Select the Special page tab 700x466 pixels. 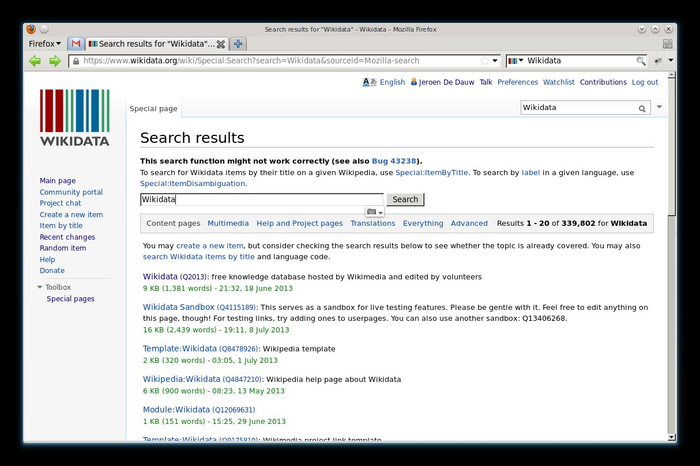[154, 108]
